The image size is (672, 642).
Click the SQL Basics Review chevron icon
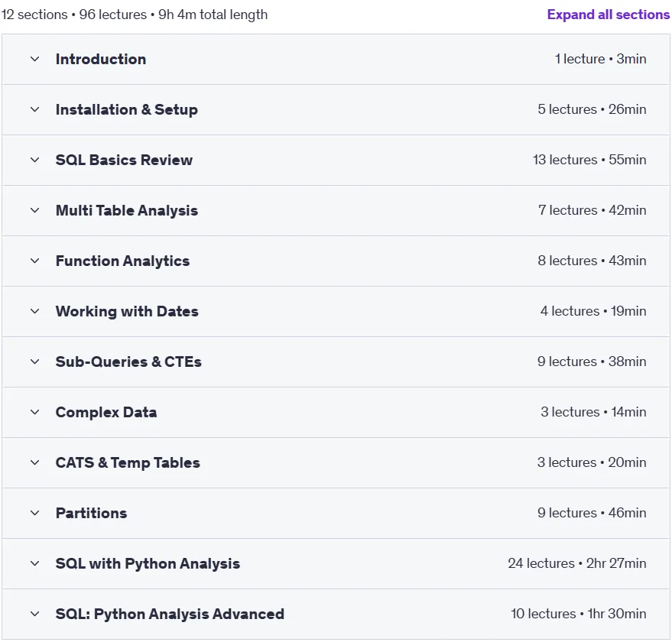pos(34,160)
